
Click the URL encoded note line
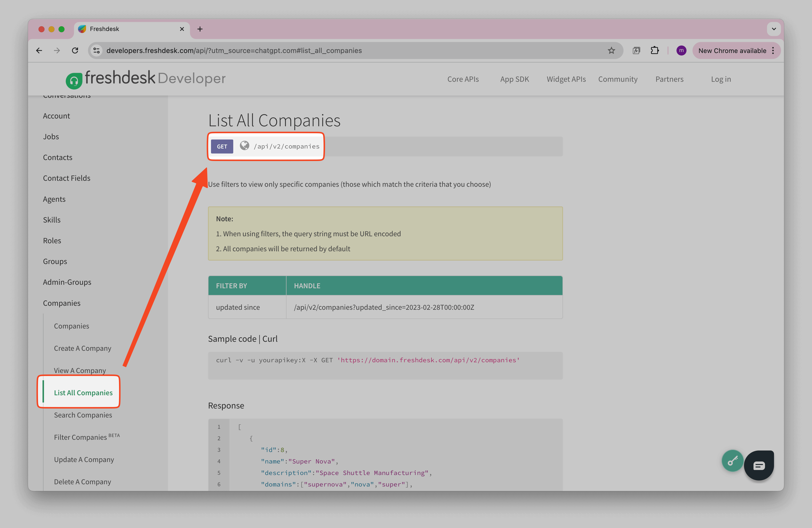click(308, 234)
